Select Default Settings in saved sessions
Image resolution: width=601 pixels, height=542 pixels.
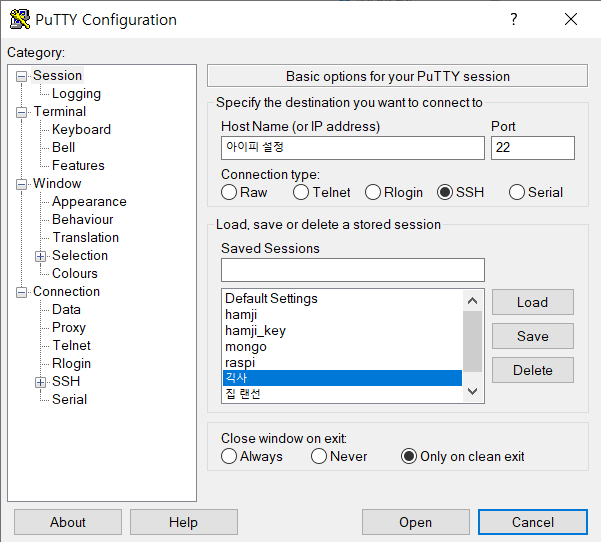click(x=342, y=299)
